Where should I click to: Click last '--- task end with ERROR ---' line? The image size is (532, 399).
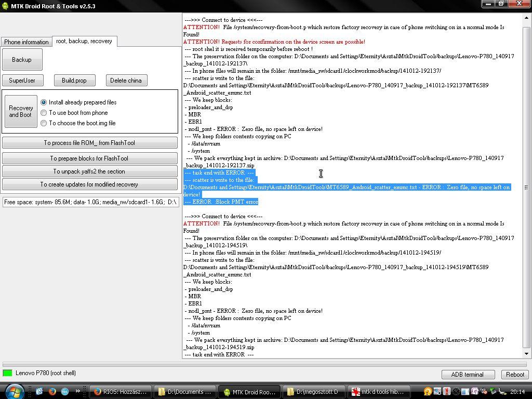tap(219, 354)
